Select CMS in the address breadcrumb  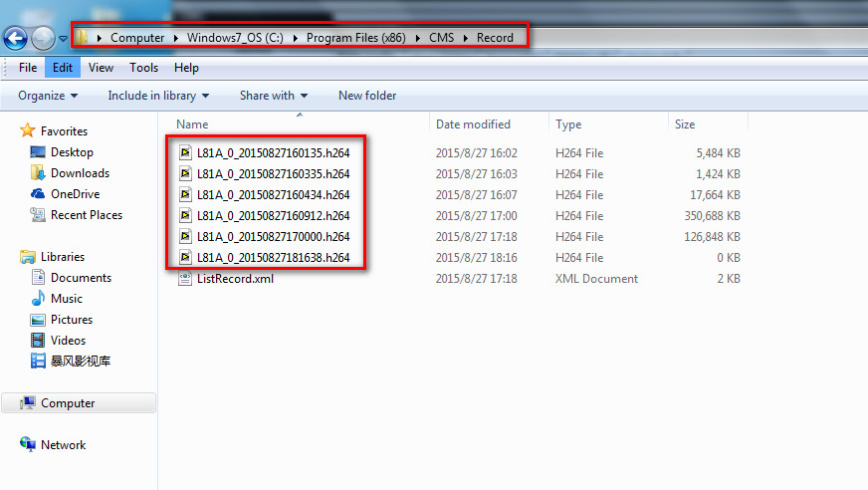(x=441, y=38)
